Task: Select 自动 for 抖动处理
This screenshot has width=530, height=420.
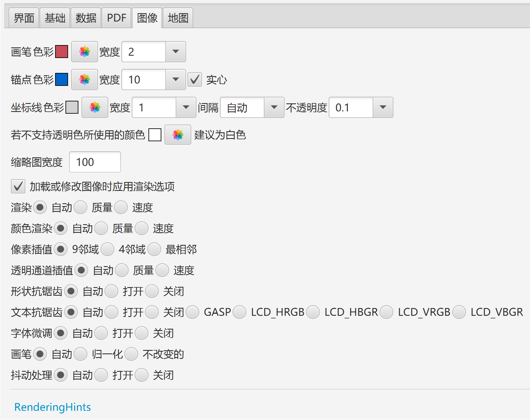Action: tap(61, 375)
